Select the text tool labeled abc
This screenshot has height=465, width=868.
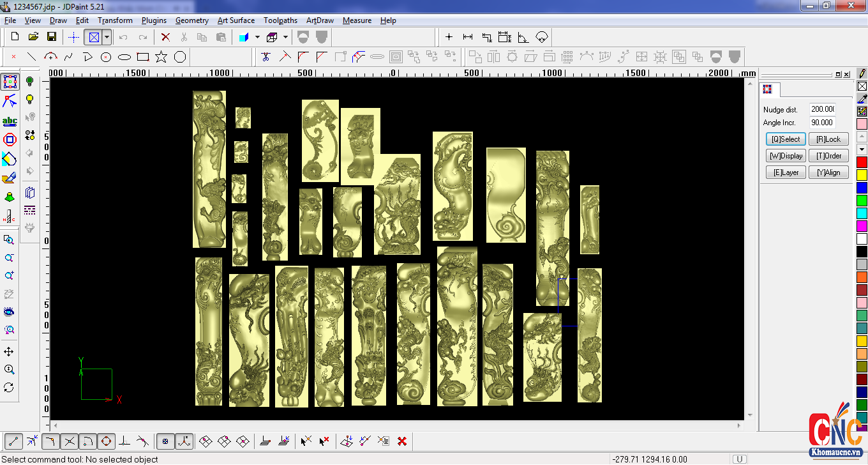click(x=10, y=121)
